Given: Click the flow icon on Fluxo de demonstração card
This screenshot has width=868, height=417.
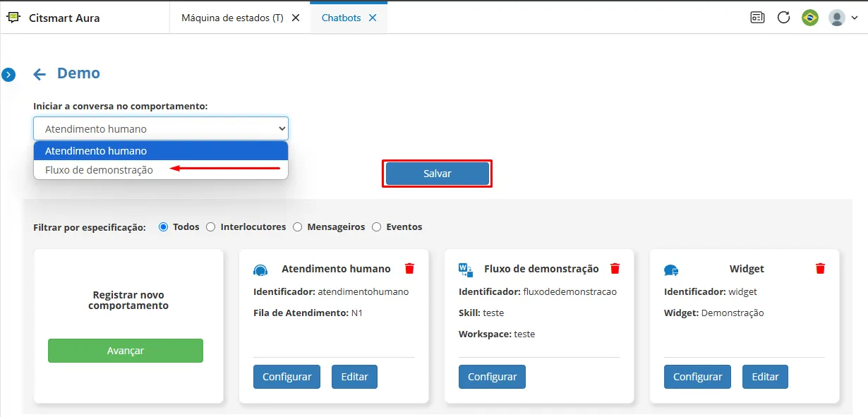Looking at the screenshot, I should click(x=466, y=270).
